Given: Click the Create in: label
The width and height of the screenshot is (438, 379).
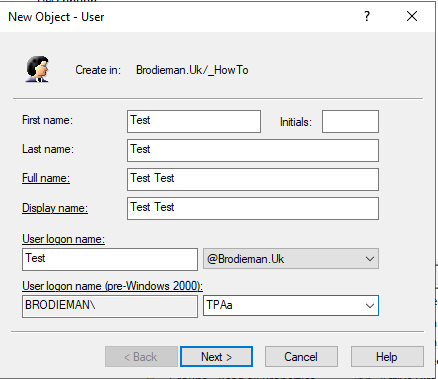Looking at the screenshot, I should (98, 70).
